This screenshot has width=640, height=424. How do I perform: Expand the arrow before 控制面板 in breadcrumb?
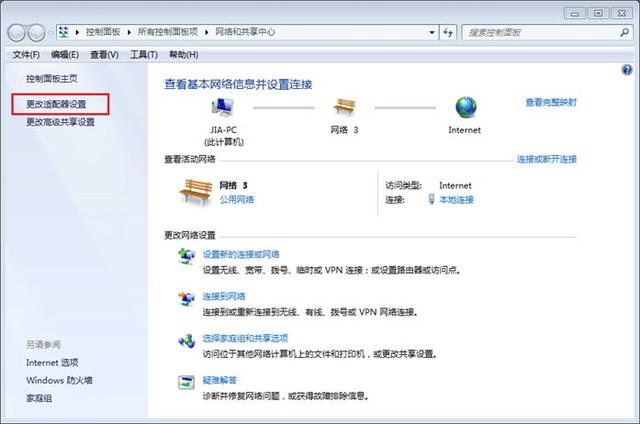coord(77,32)
